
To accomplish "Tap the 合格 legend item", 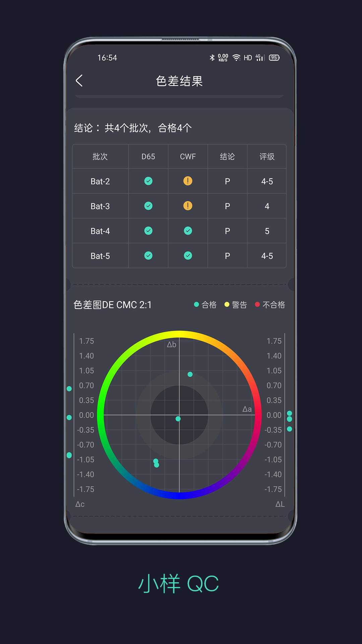I will pos(205,305).
